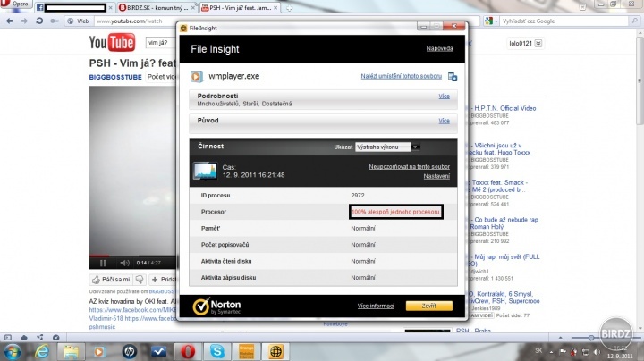Close the BIRDZ.SK tab
The image size is (644, 361).
192,8
